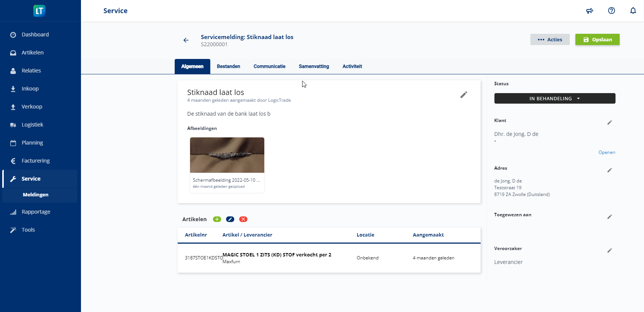Edit the Adres section pencil

click(x=610, y=170)
